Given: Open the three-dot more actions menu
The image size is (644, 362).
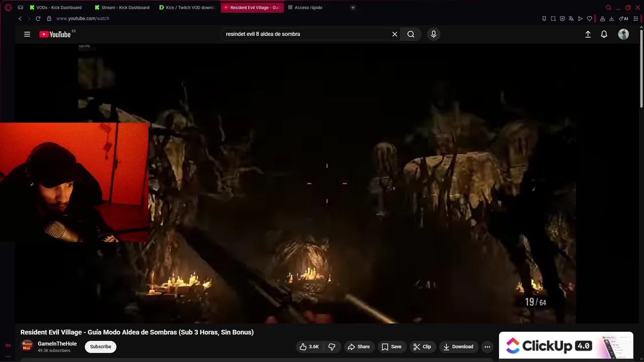Looking at the screenshot, I should click(x=487, y=346).
